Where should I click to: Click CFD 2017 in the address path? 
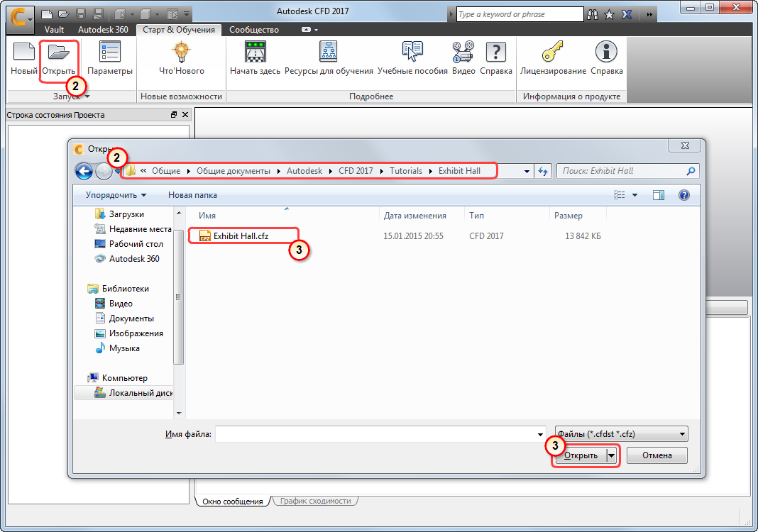pos(356,171)
